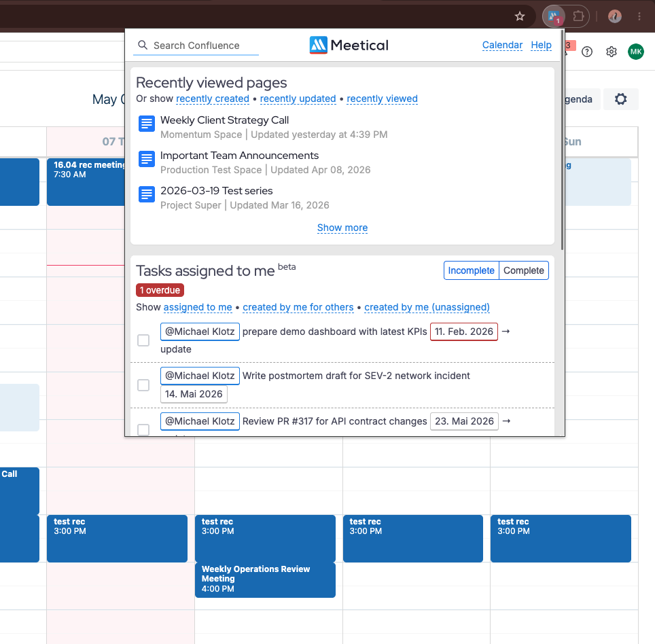Screen dimensions: 655x644
Task: Show recently viewed pages
Action: pyautogui.click(x=382, y=99)
